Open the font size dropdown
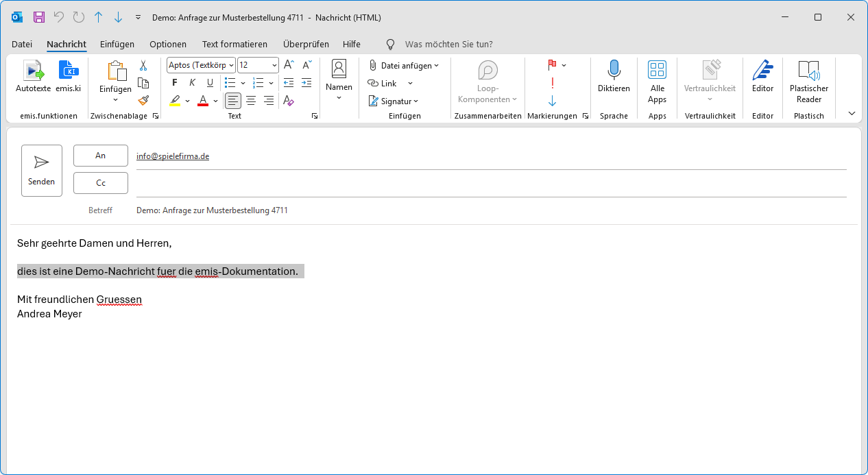 [x=274, y=65]
